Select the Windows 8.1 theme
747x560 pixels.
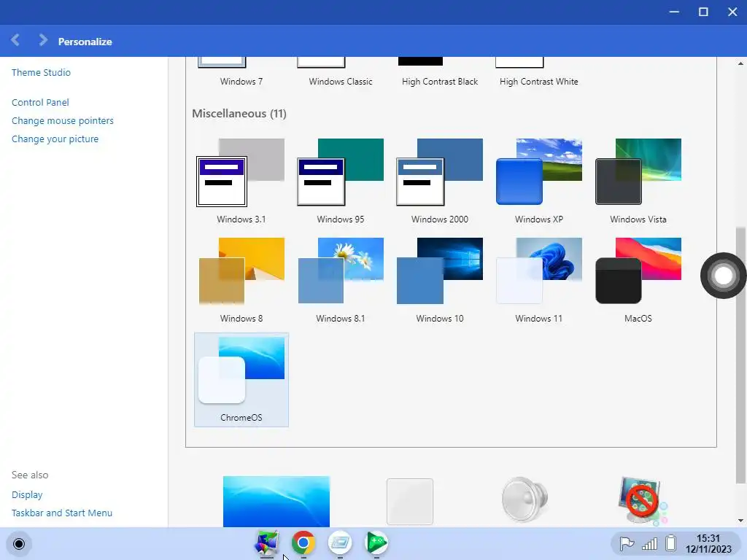tap(340, 281)
